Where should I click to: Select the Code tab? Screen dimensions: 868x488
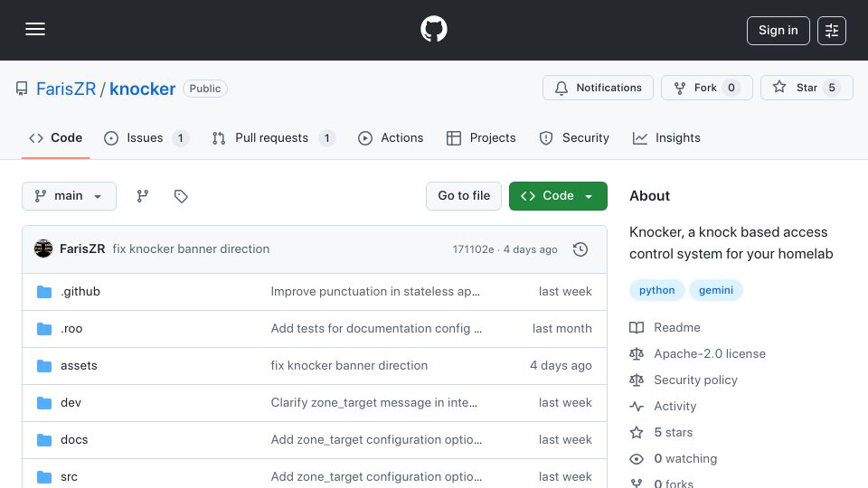[x=55, y=137]
